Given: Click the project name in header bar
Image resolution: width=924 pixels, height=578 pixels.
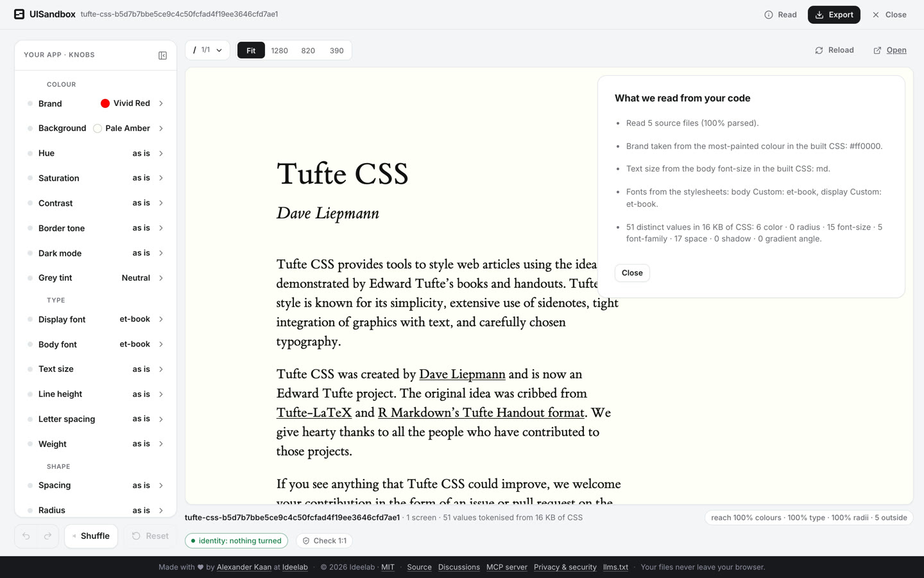Looking at the screenshot, I should pyautogui.click(x=179, y=14).
